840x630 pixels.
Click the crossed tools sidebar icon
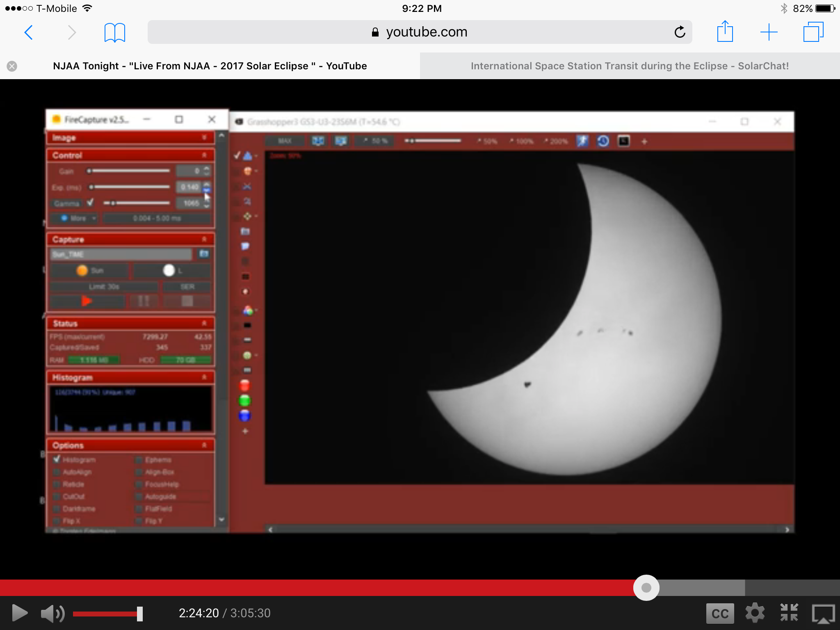247,187
